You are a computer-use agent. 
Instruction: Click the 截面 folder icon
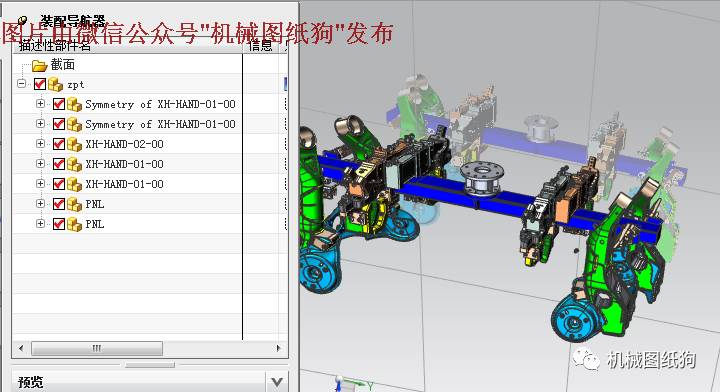click(x=40, y=65)
